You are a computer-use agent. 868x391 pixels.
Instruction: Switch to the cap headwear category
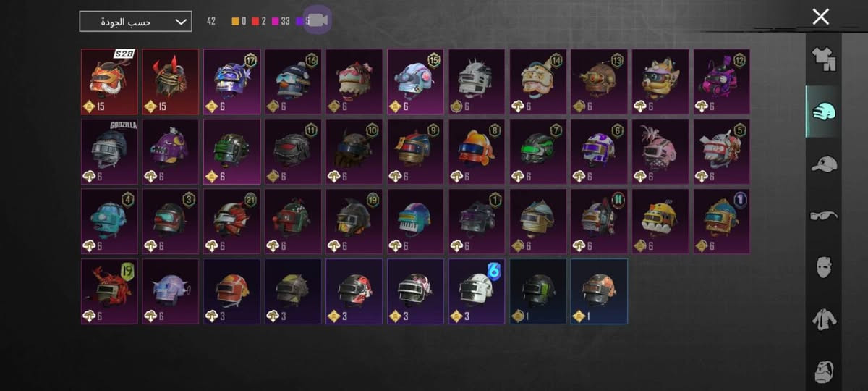pos(824,164)
